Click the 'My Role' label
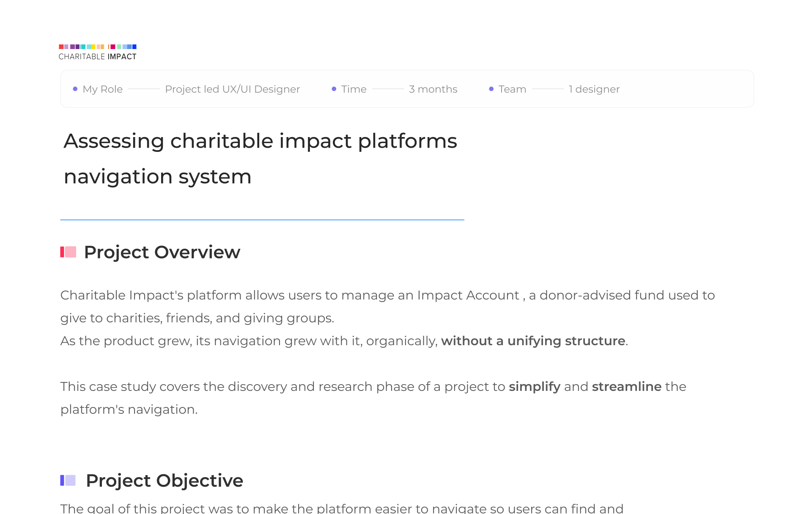 [103, 89]
